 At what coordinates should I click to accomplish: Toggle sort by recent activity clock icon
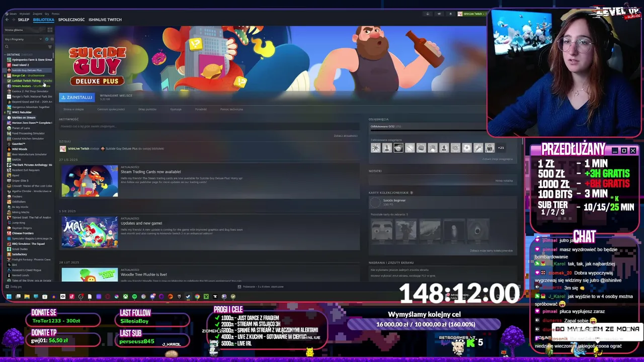click(x=47, y=39)
